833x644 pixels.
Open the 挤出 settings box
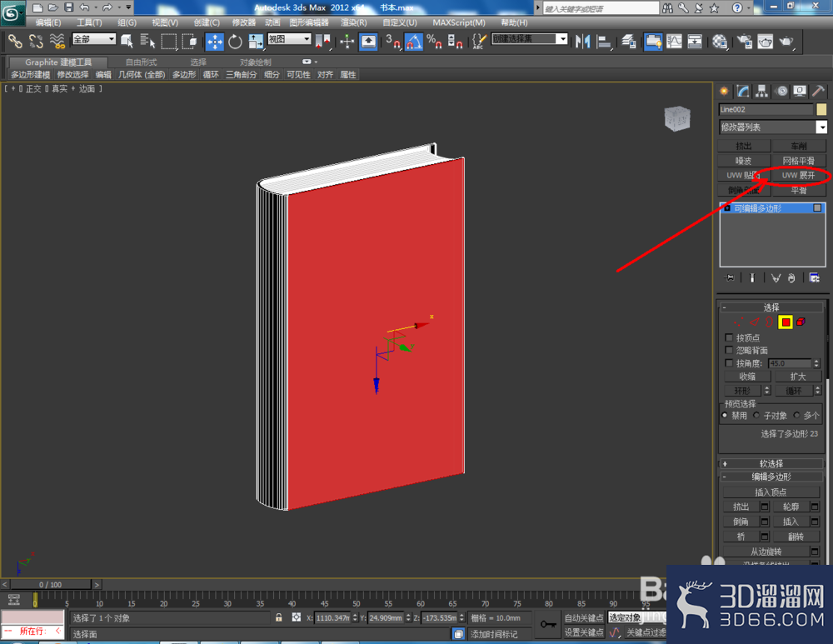[765, 507]
